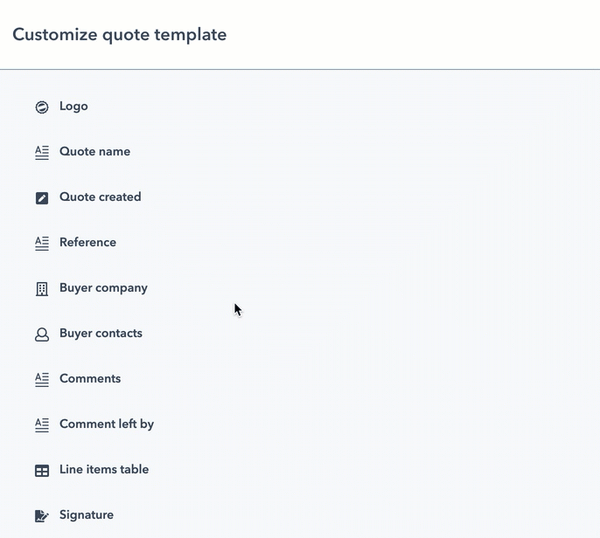The width and height of the screenshot is (600, 538).
Task: Click the Quote created pencil icon
Action: 42,198
